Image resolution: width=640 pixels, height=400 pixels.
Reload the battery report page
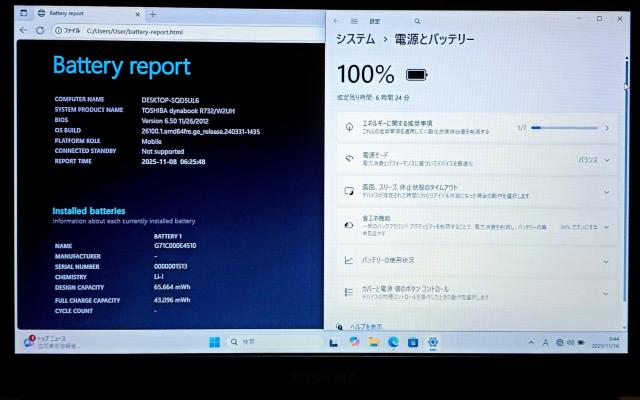[x=40, y=31]
